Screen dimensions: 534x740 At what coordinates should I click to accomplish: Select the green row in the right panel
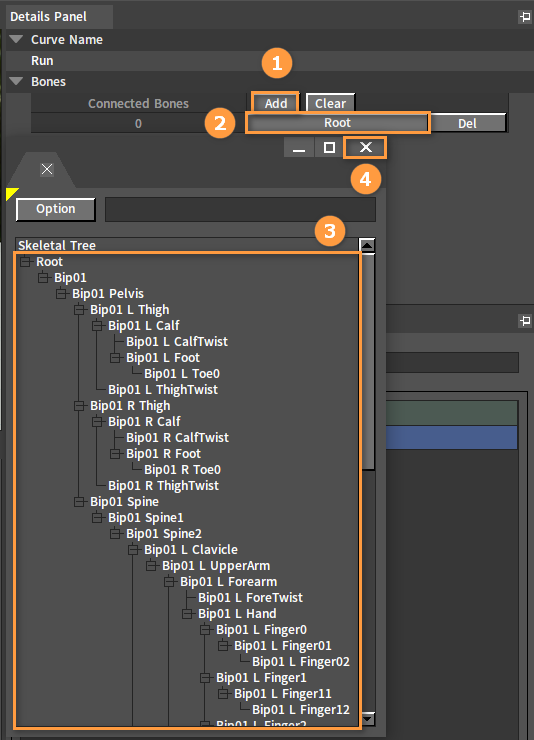pyautogui.click(x=452, y=413)
